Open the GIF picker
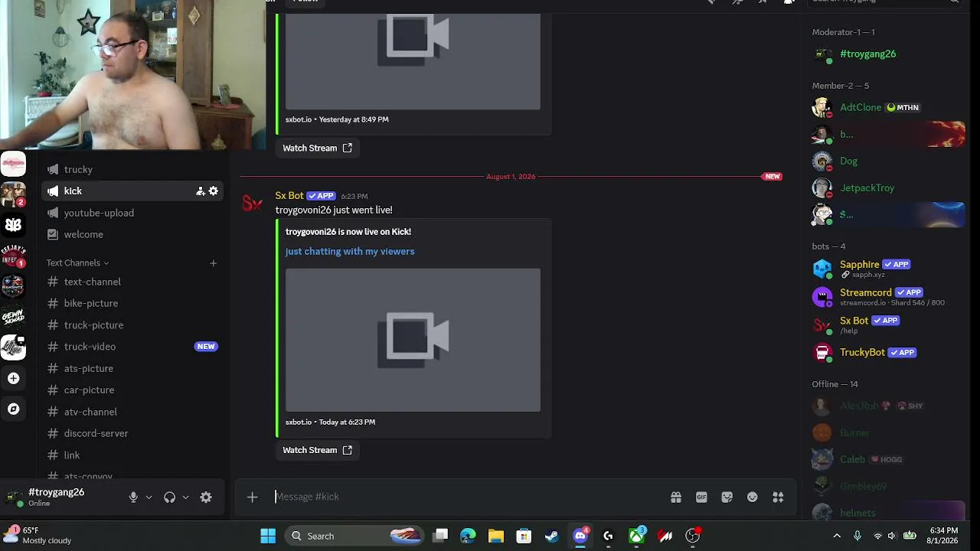The height and width of the screenshot is (551, 980). (x=701, y=497)
